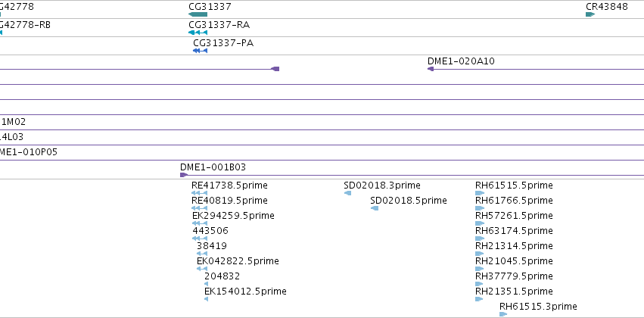The height and width of the screenshot is (318, 644).
Task: Click the SD02018.3prime label text
Action: click(x=382, y=185)
